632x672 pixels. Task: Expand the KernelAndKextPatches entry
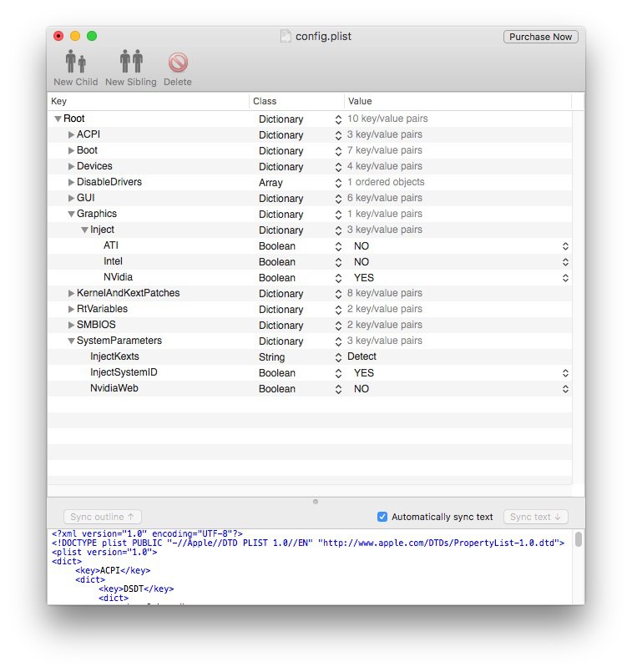(71, 294)
